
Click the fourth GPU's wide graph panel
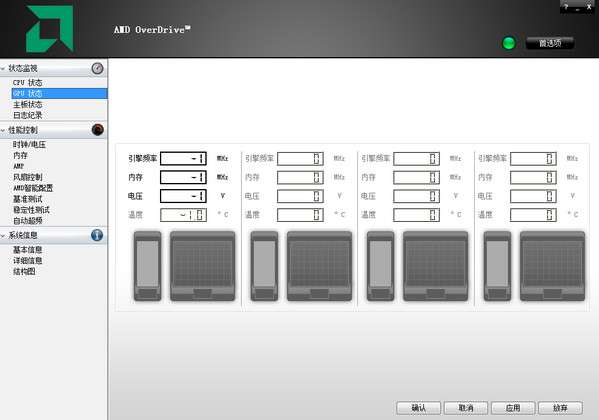pyautogui.click(x=552, y=266)
